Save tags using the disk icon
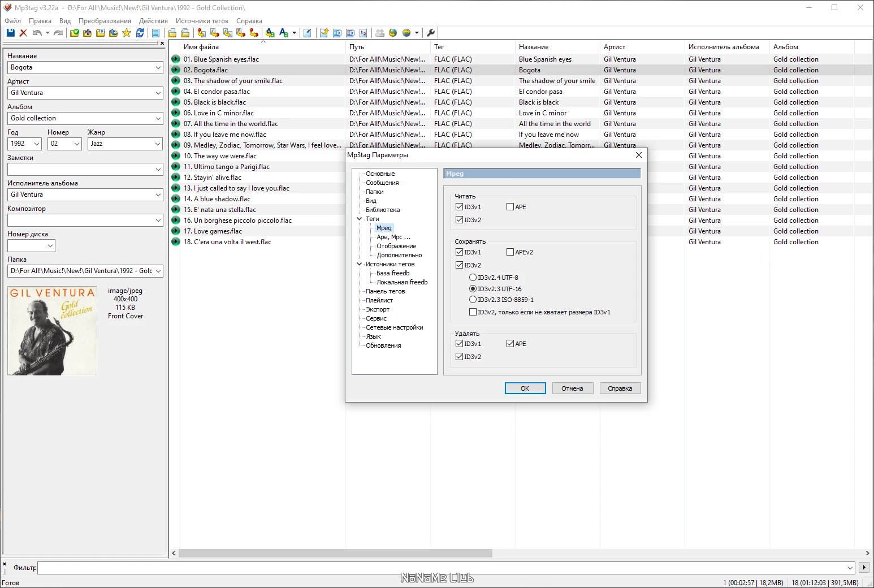874x588 pixels. tap(10, 32)
